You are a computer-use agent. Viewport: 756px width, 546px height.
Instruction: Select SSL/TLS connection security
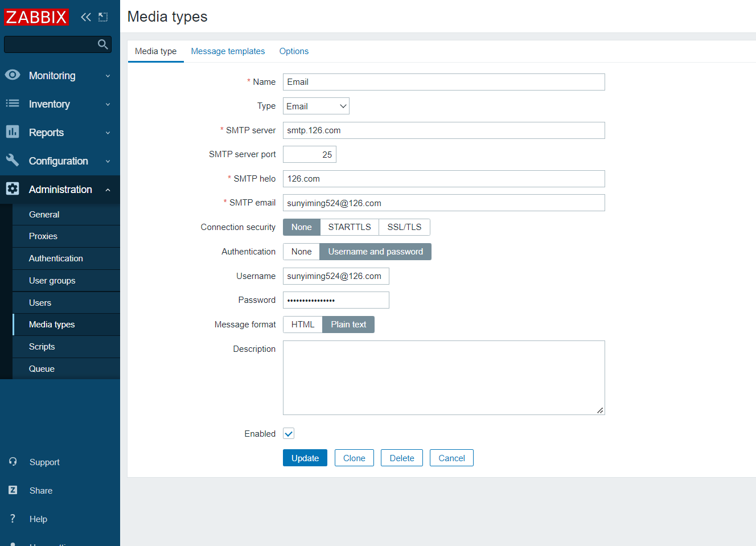point(405,227)
